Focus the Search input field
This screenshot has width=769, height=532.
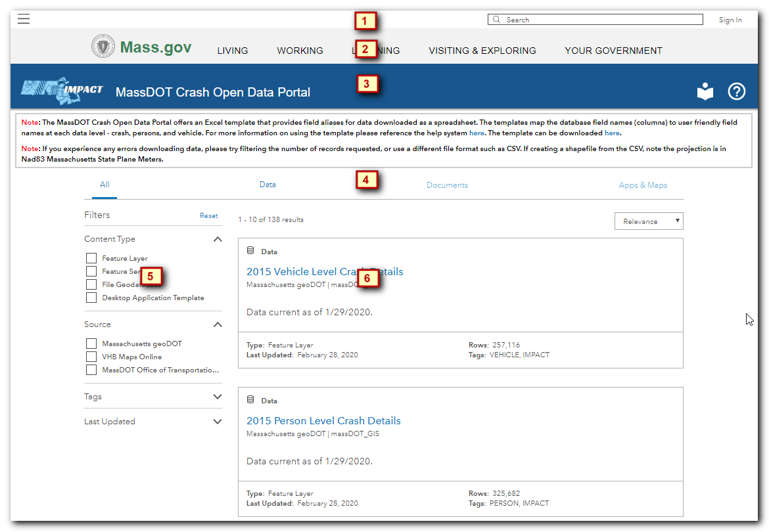[595, 20]
